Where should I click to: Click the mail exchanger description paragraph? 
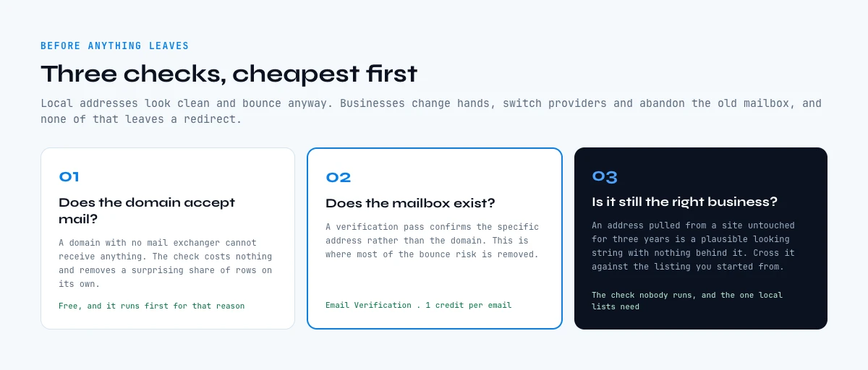point(166,263)
